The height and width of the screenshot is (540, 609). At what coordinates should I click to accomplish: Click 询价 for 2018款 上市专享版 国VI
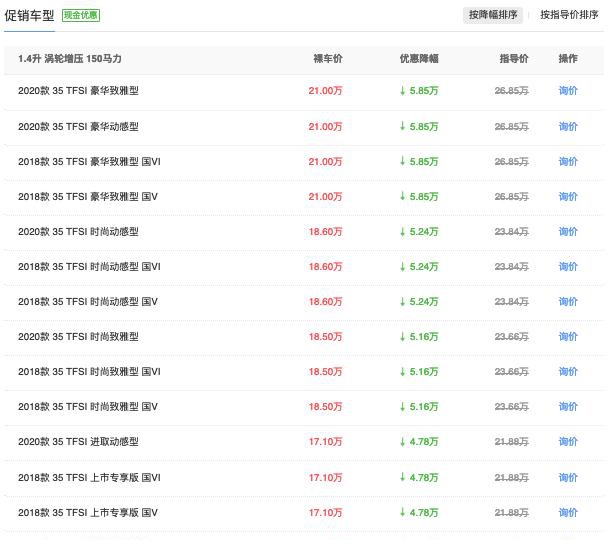(568, 477)
